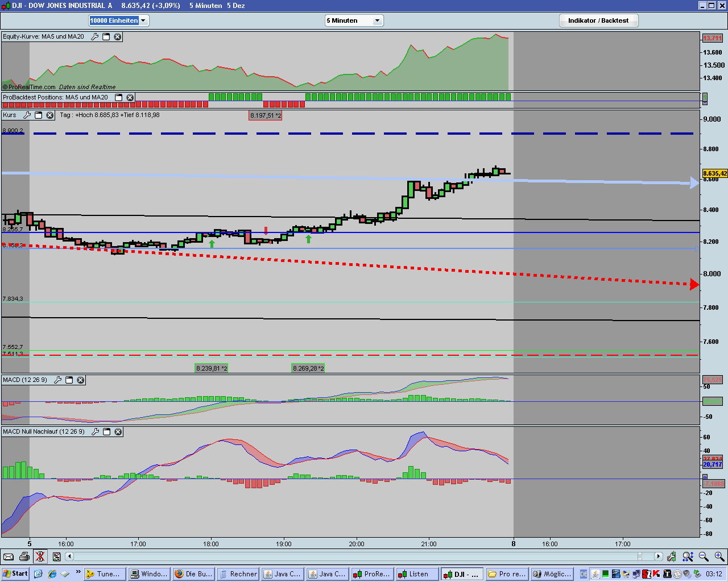The image size is (728, 582).
Task: Click the ProBacktest Positions: MA5 und MA20 title
Action: tap(55, 97)
